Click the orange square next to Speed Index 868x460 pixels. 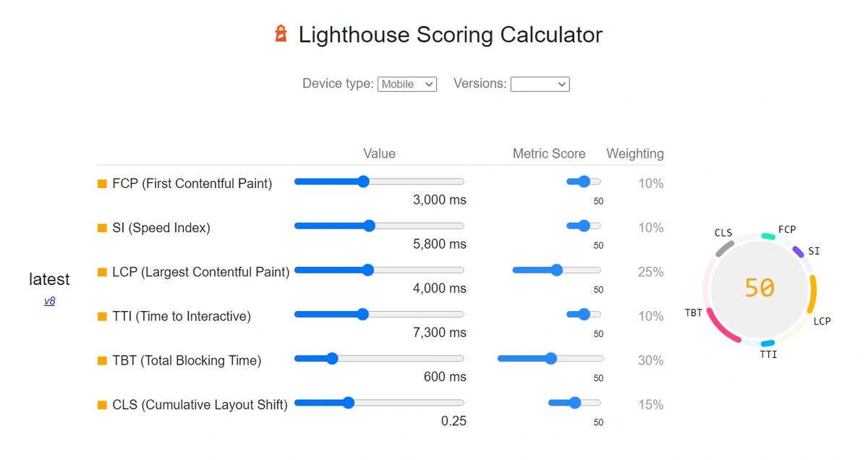(101, 227)
